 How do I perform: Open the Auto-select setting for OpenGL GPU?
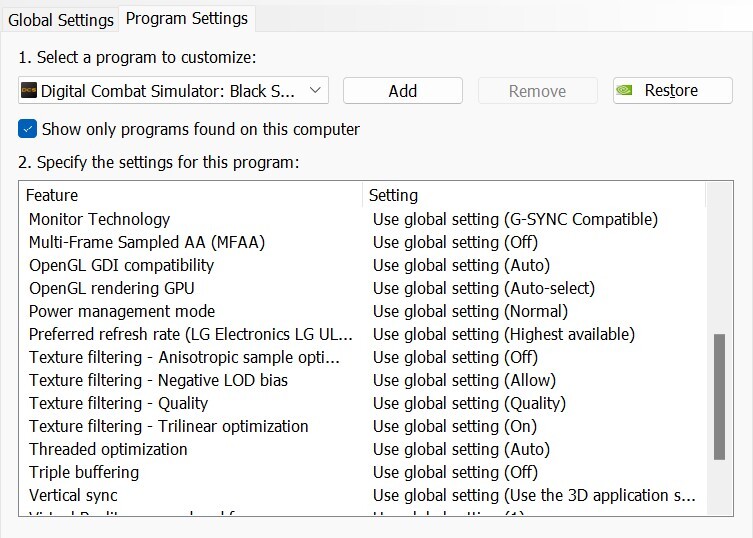point(484,288)
